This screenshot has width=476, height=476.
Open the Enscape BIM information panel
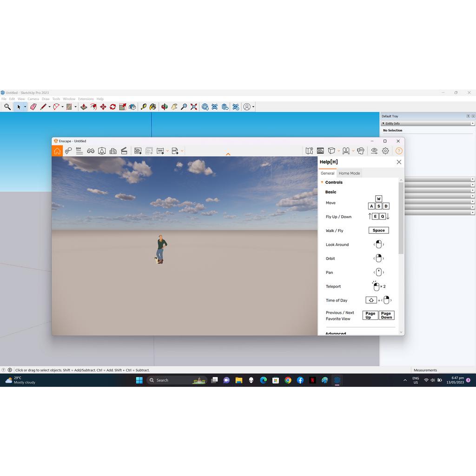[x=79, y=151]
